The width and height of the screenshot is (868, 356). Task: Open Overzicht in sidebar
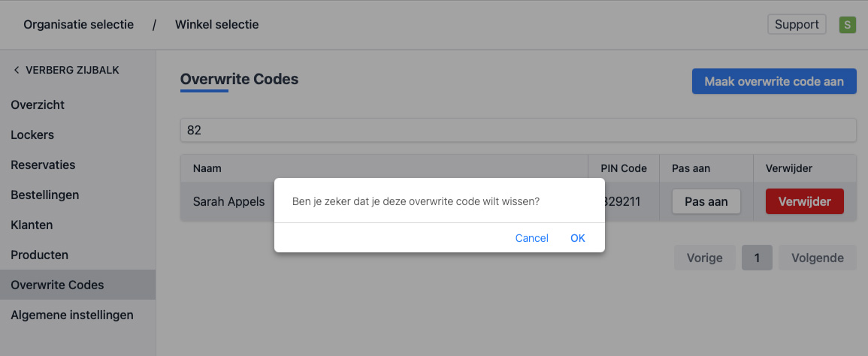(38, 105)
